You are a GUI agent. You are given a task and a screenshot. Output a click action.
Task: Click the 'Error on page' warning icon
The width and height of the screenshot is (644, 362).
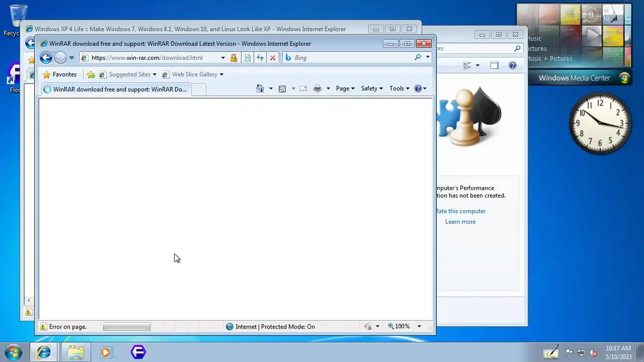(x=43, y=327)
